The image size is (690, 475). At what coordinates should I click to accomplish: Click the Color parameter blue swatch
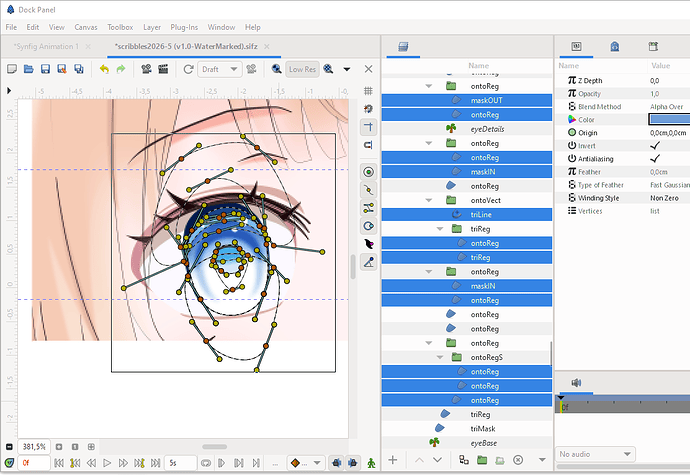pyautogui.click(x=669, y=119)
